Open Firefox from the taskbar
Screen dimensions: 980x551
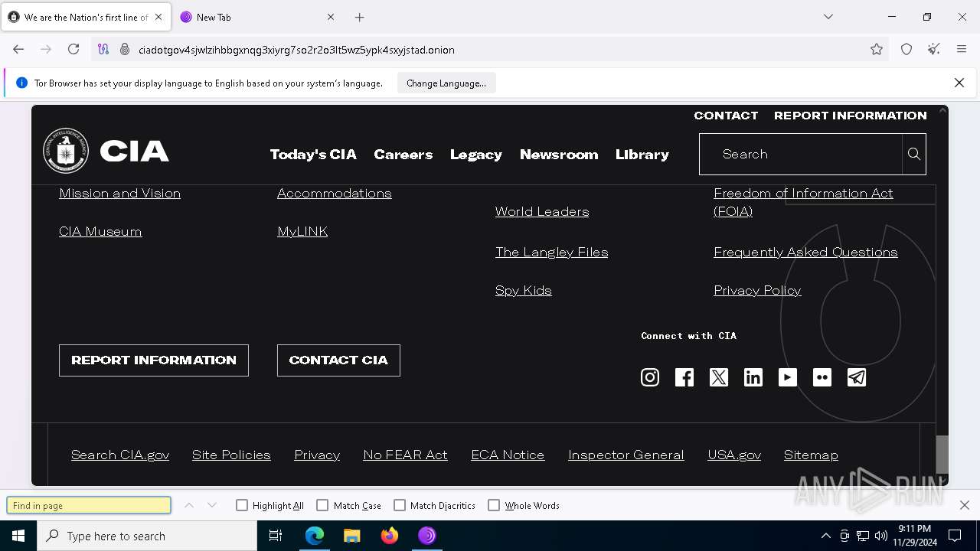[x=390, y=536]
